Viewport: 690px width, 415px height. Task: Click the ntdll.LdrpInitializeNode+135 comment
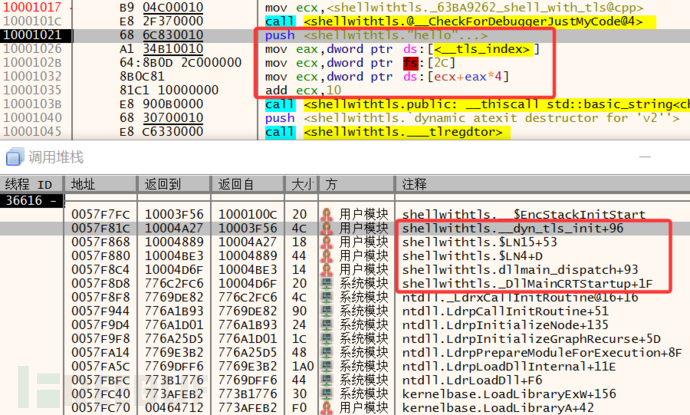(505, 325)
